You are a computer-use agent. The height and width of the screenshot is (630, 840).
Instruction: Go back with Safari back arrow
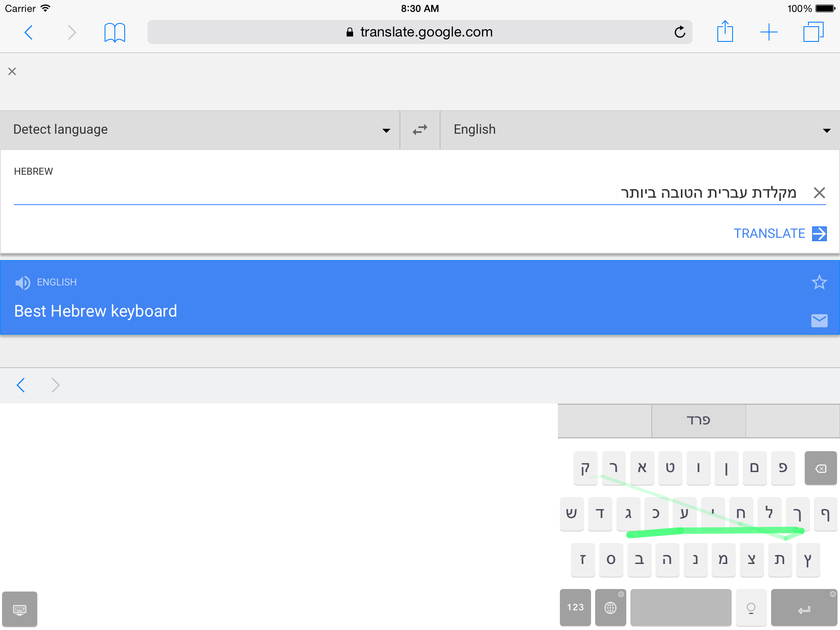click(x=29, y=32)
